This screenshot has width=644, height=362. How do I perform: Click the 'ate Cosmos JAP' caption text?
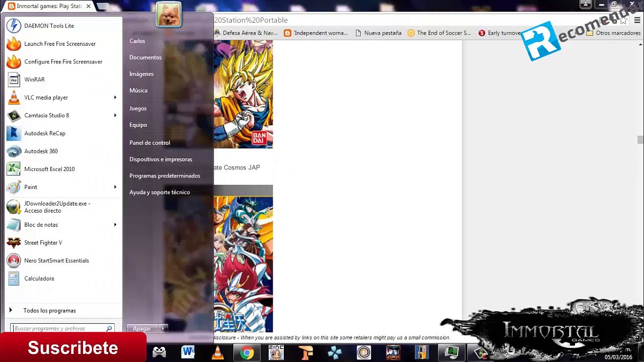tap(236, 167)
